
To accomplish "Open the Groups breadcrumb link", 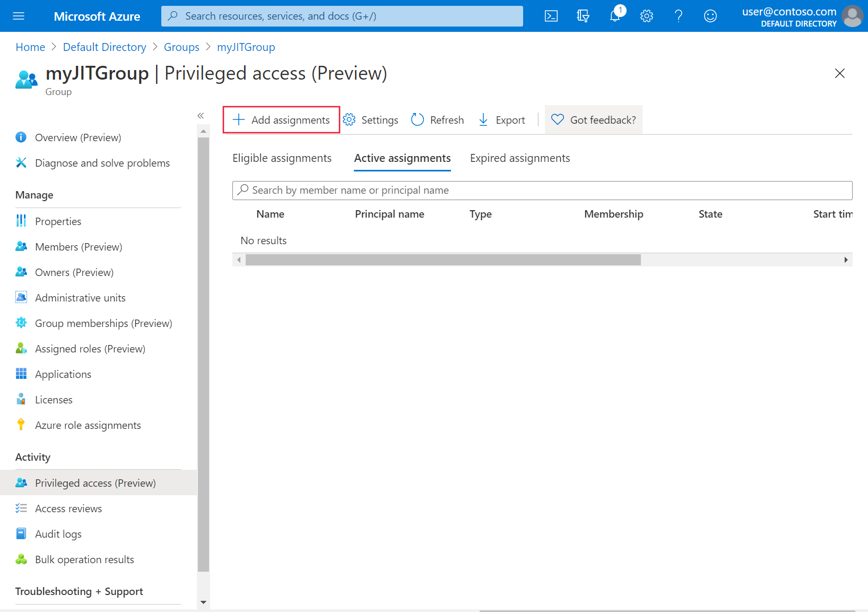I will pos(181,47).
